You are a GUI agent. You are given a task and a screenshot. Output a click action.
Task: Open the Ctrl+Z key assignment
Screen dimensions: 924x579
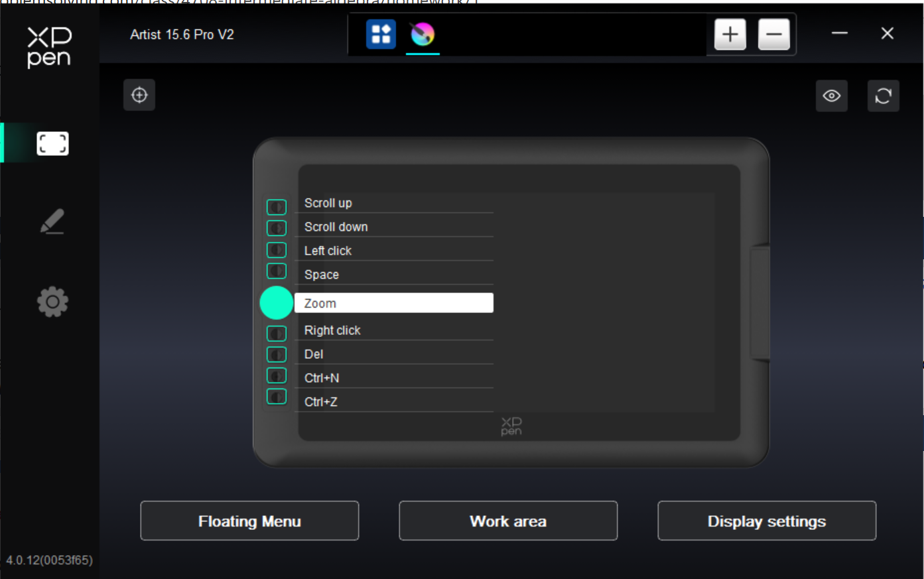(394, 402)
